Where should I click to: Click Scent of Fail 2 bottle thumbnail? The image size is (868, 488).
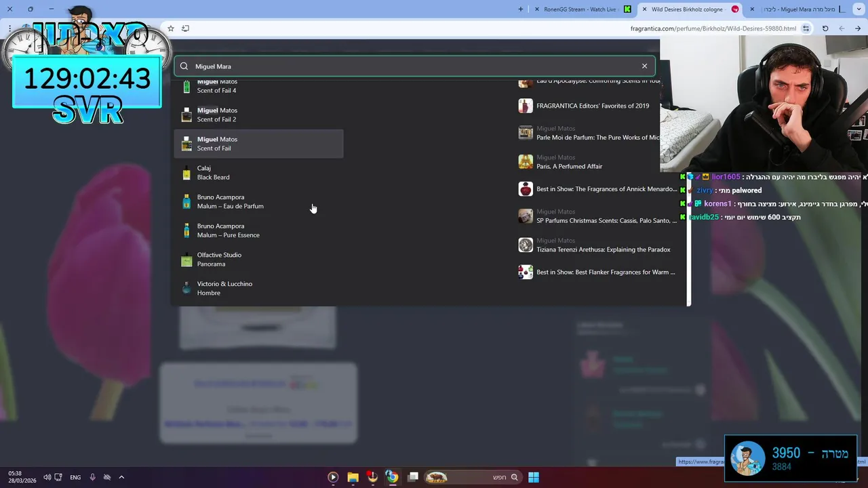pyautogui.click(x=186, y=115)
